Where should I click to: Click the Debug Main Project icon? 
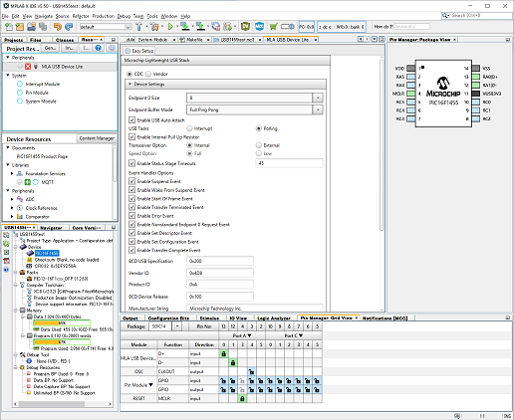pos(228,27)
